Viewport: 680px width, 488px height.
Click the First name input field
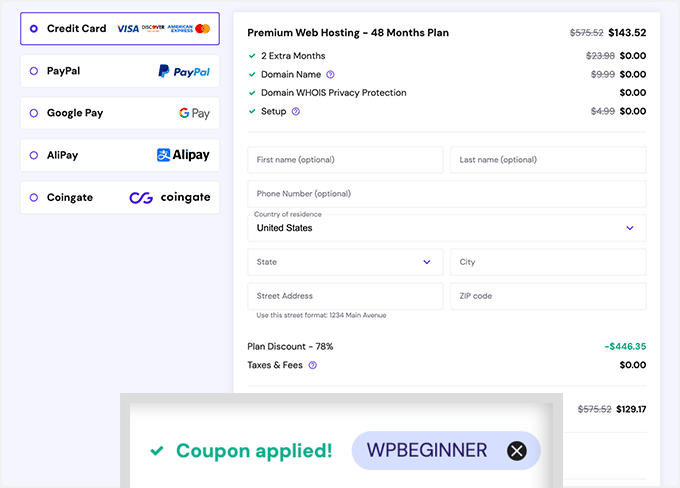click(x=345, y=160)
